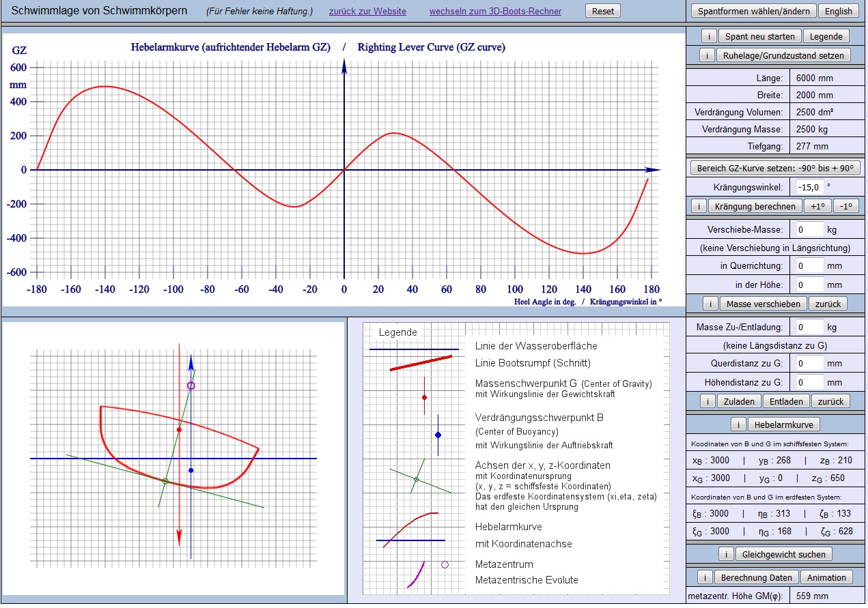Show info for Hebelarmkurve button
868x608 pixels.
click(x=738, y=424)
